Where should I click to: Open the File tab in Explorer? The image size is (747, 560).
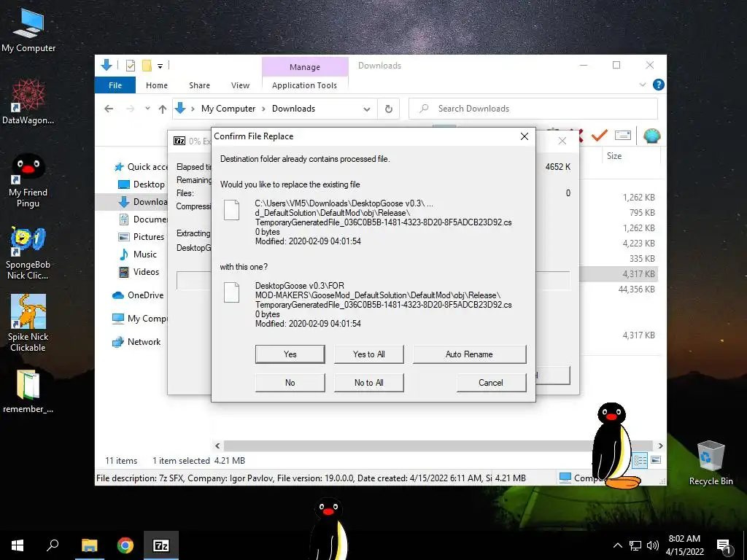click(x=115, y=85)
